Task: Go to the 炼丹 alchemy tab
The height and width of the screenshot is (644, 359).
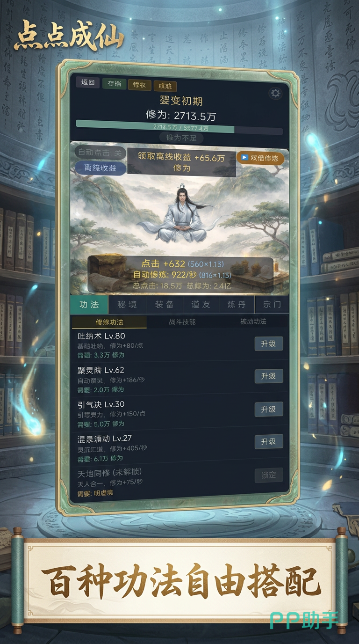Action: coord(236,305)
